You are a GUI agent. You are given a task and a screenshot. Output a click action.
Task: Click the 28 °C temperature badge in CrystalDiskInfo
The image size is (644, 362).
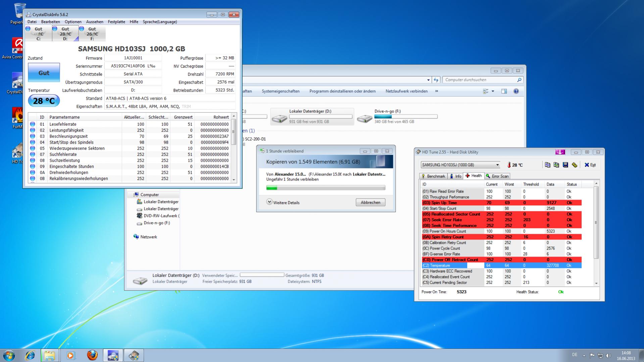[44, 101]
